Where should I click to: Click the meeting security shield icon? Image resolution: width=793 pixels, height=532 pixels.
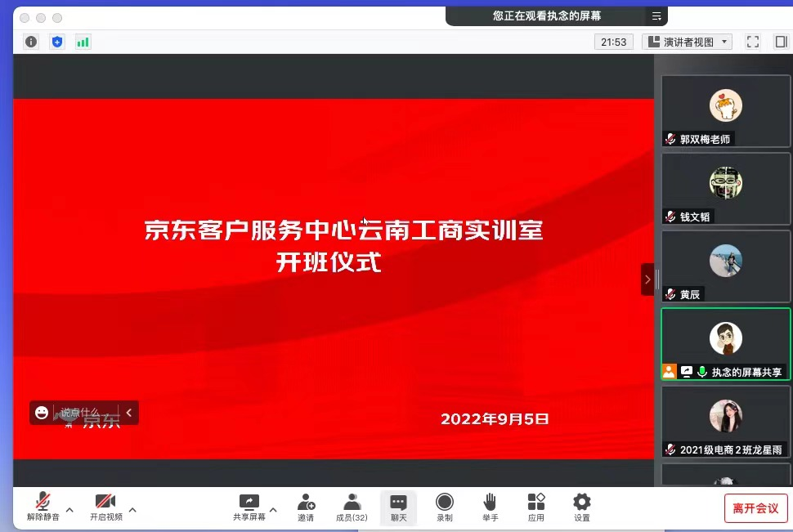coord(56,41)
